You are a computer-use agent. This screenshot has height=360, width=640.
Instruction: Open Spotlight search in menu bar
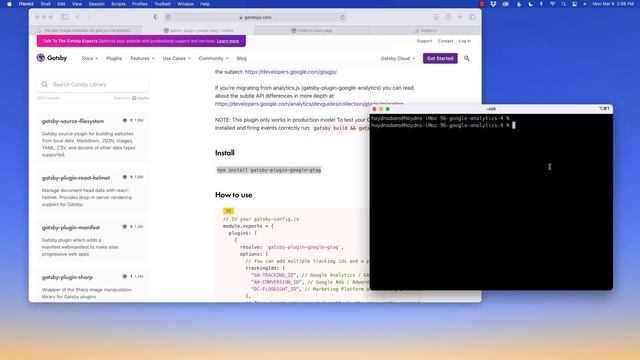[x=564, y=4]
